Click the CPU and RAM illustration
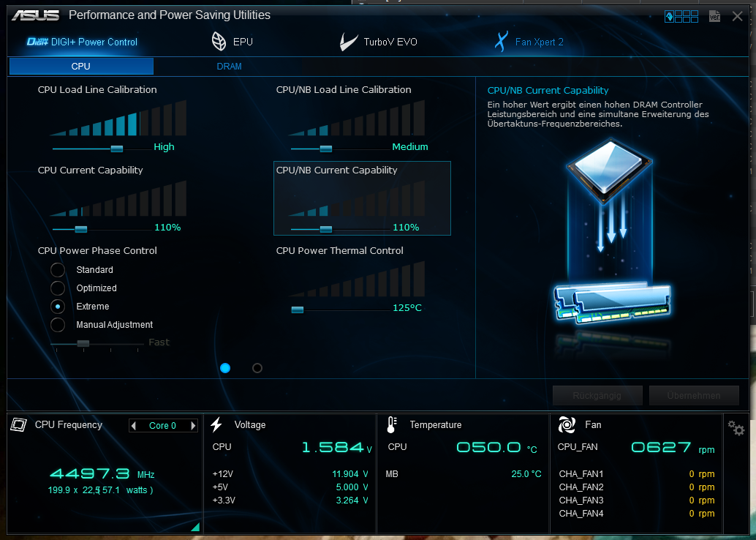 click(611, 232)
